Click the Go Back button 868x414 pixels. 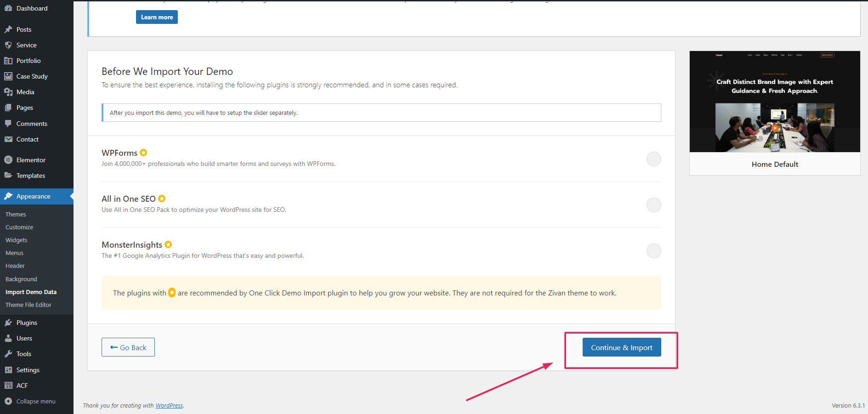pyautogui.click(x=128, y=347)
